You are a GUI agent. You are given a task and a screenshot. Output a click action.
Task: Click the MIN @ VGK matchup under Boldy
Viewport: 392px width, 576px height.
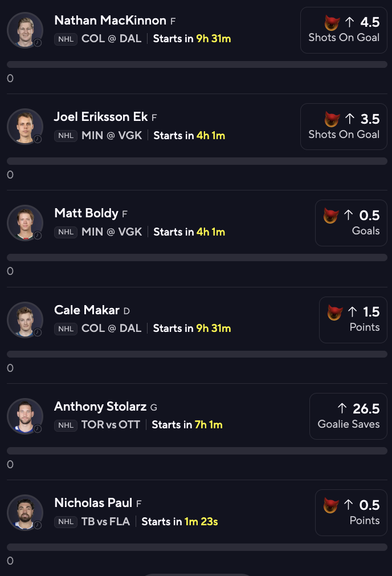coord(112,232)
